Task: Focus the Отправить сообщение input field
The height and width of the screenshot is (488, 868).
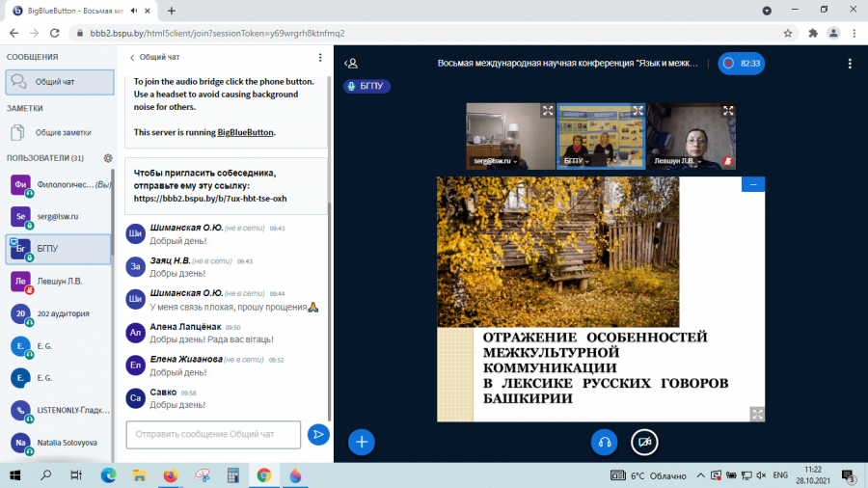Action: (x=213, y=434)
